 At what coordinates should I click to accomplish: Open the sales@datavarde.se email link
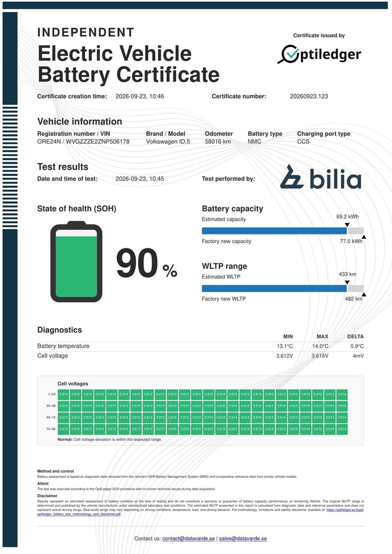243,539
